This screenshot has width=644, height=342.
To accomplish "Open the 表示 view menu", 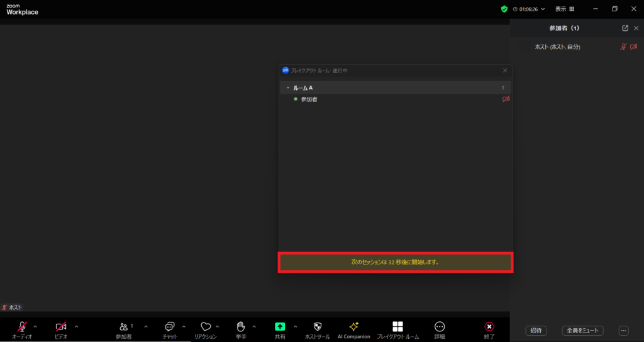I will [564, 9].
